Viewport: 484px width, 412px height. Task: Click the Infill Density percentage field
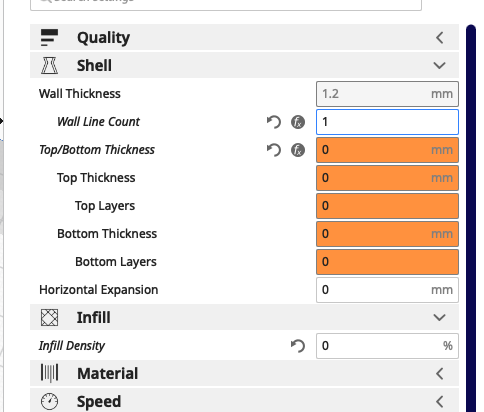387,346
